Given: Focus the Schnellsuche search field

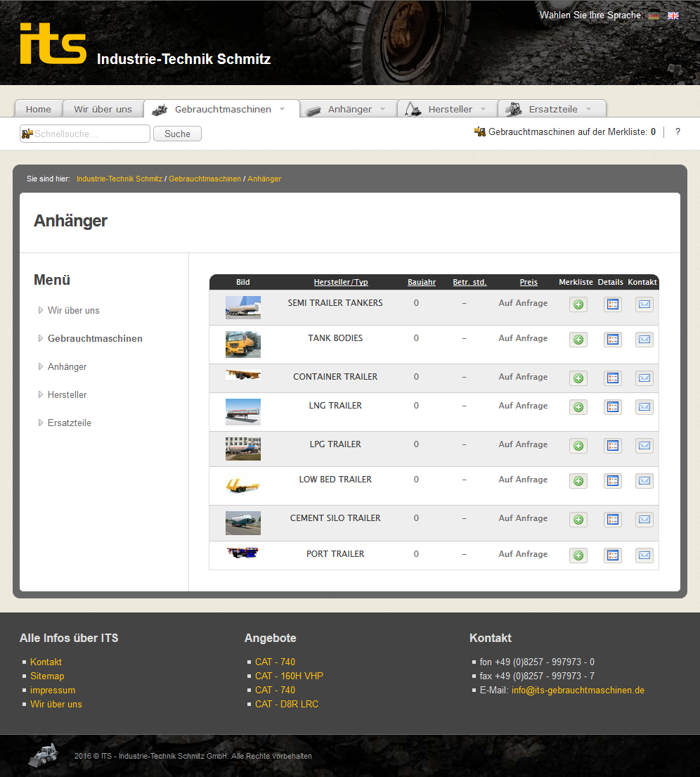Looking at the screenshot, I should (x=85, y=134).
